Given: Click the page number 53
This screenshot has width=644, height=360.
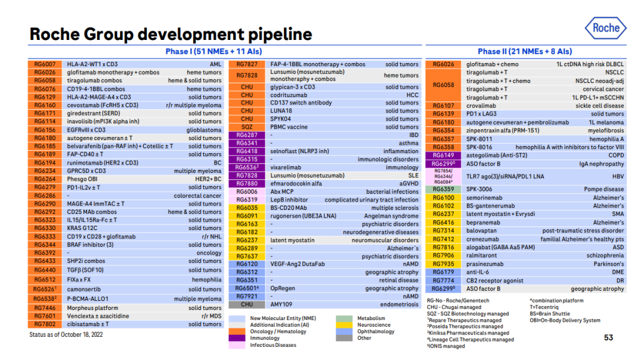Looking at the screenshot, I should tap(608, 337).
